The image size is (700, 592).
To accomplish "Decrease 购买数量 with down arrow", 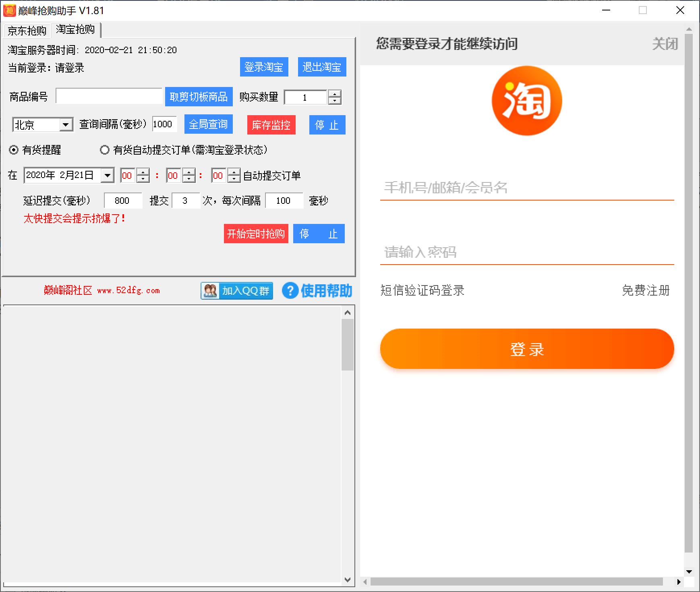I will tap(335, 100).
